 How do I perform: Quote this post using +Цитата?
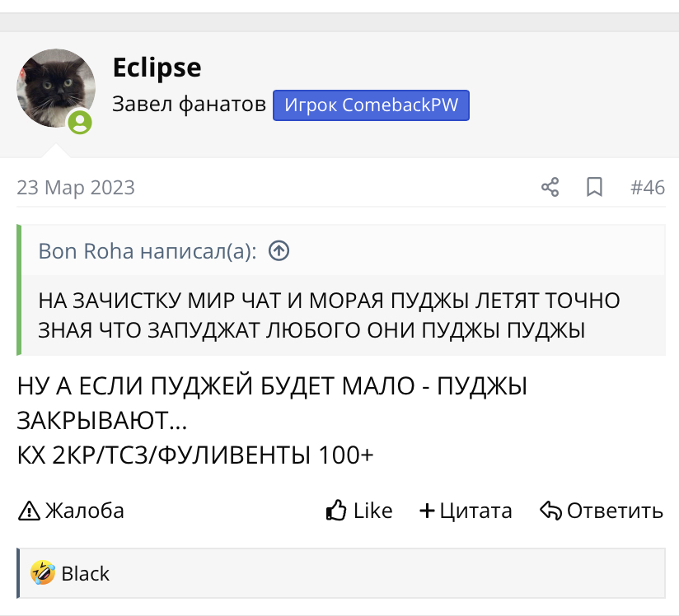(x=466, y=511)
